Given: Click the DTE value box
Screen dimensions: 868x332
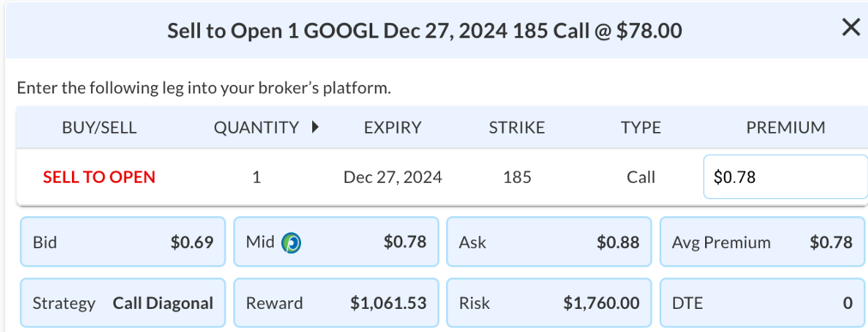Looking at the screenshot, I should pos(763,303).
